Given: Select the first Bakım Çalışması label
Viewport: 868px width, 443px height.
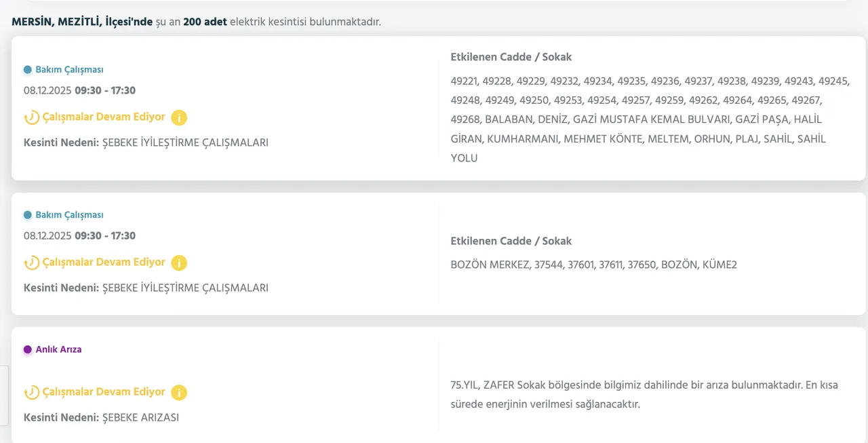Looking at the screenshot, I should 69,69.
